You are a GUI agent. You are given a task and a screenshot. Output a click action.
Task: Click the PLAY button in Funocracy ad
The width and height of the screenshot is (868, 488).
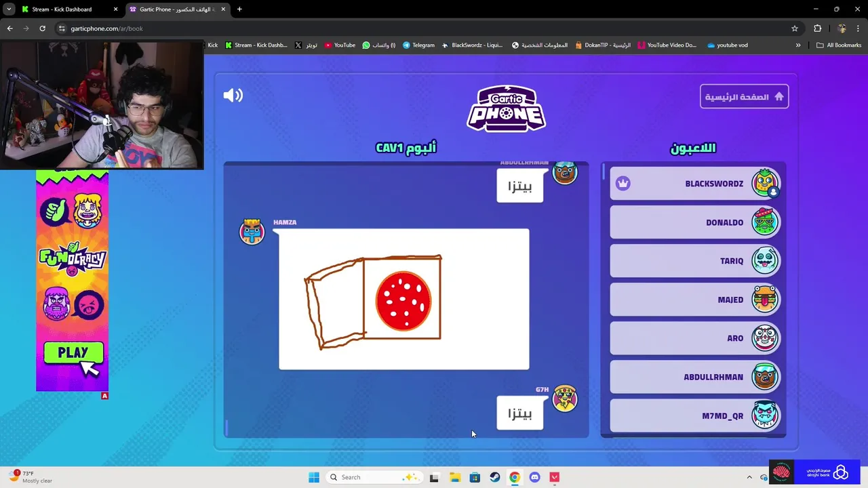click(73, 353)
